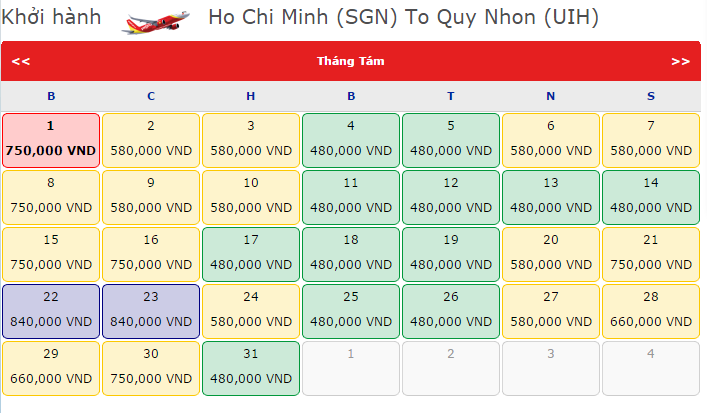Click greyed-out next-month day 1
This screenshot has width=707, height=413.
351,368
